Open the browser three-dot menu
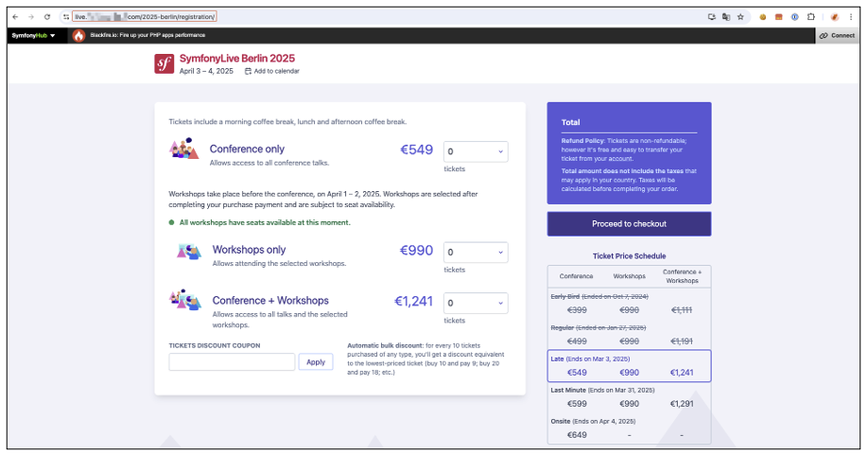The width and height of the screenshot is (868, 455). pos(851,17)
